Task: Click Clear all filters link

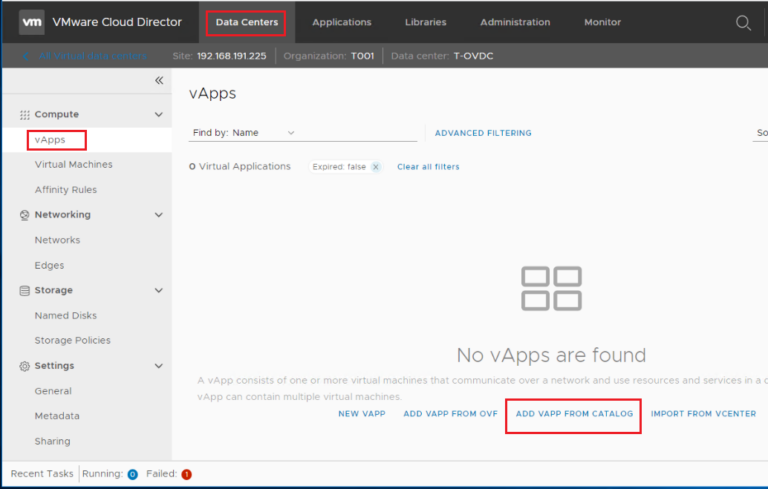Action: 428,167
